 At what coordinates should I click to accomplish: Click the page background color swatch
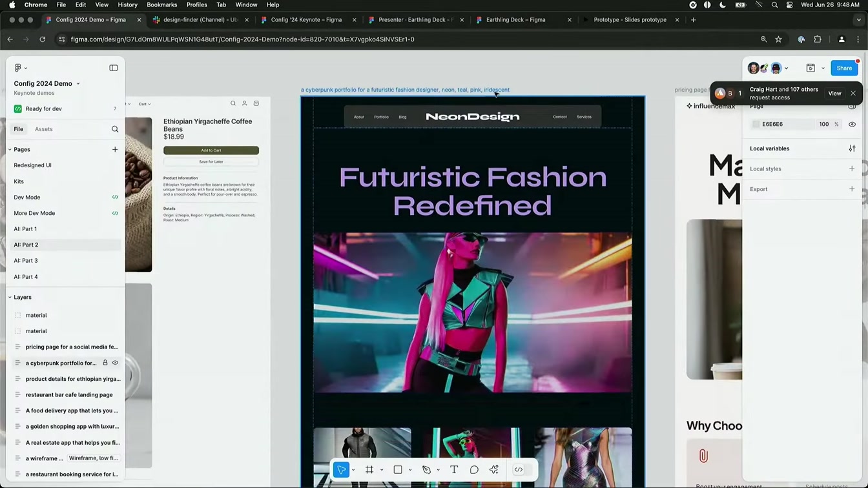click(756, 124)
